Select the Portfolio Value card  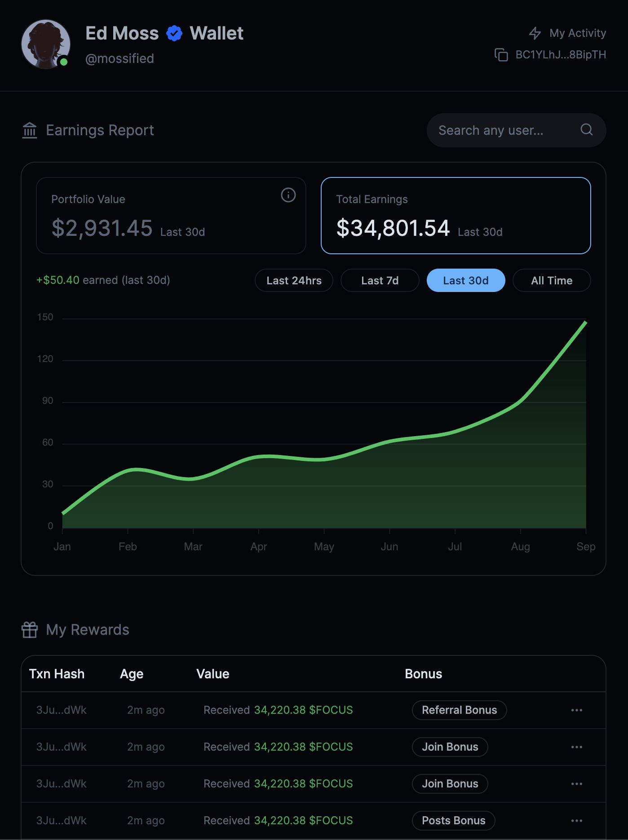[x=171, y=216]
